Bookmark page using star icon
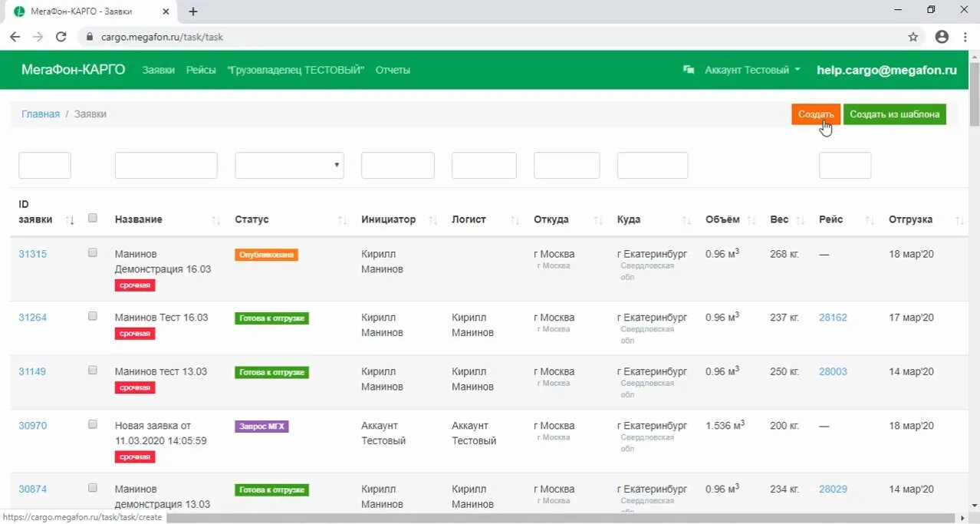The width and height of the screenshot is (980, 524). 913,36
